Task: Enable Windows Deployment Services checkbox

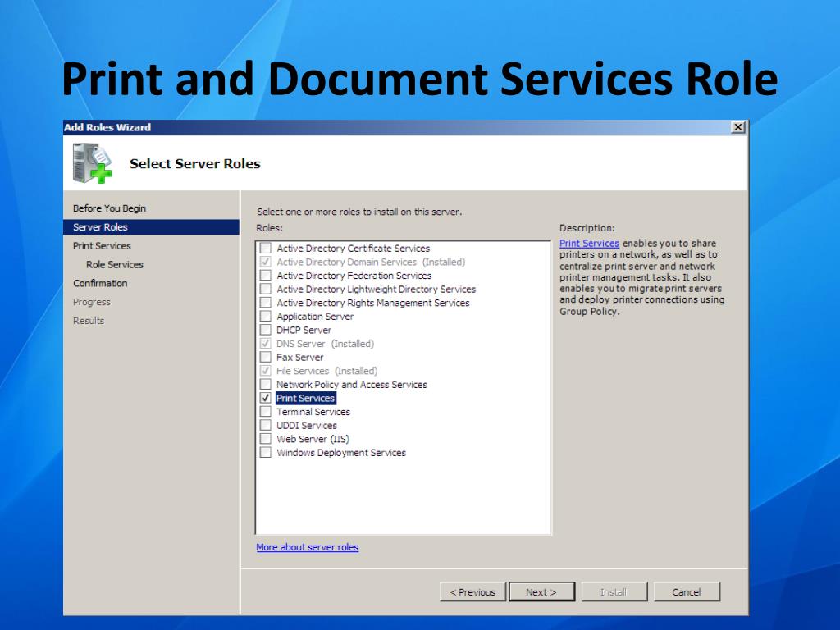Action: (x=265, y=452)
